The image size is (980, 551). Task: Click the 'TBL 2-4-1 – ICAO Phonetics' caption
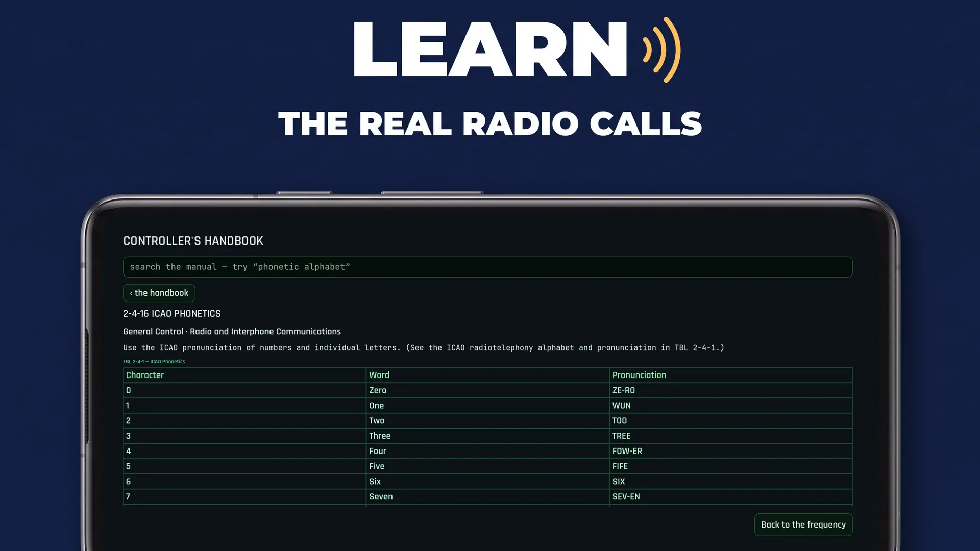(154, 362)
